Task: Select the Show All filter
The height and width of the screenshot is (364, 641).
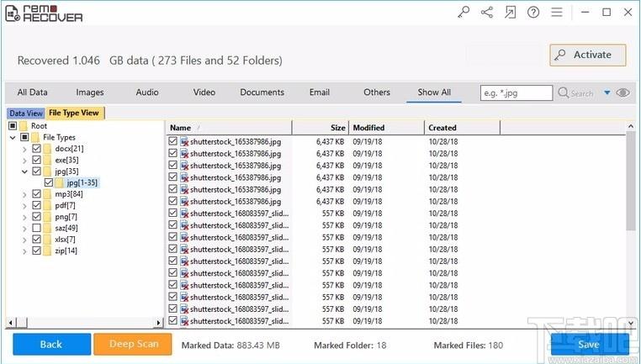Action: pos(434,92)
